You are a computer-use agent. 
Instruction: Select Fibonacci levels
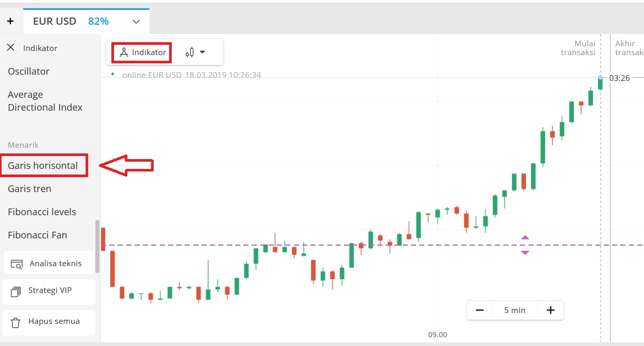(x=42, y=212)
